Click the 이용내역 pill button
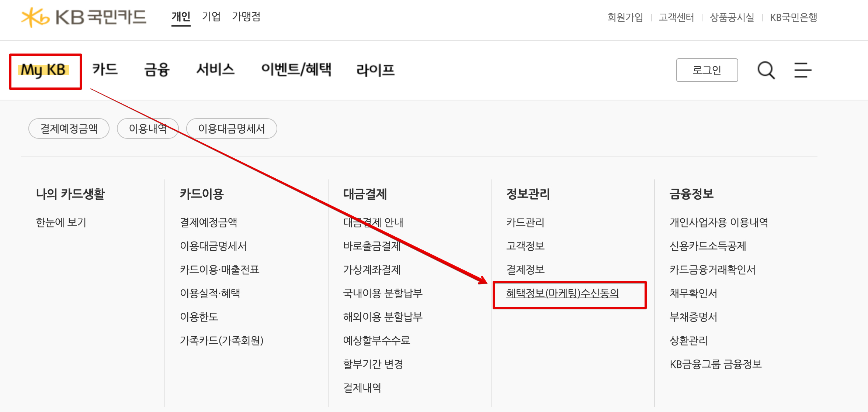The height and width of the screenshot is (412, 868). click(148, 128)
